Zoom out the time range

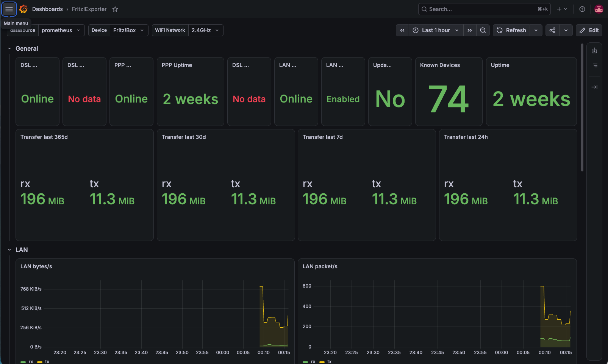coord(483,30)
